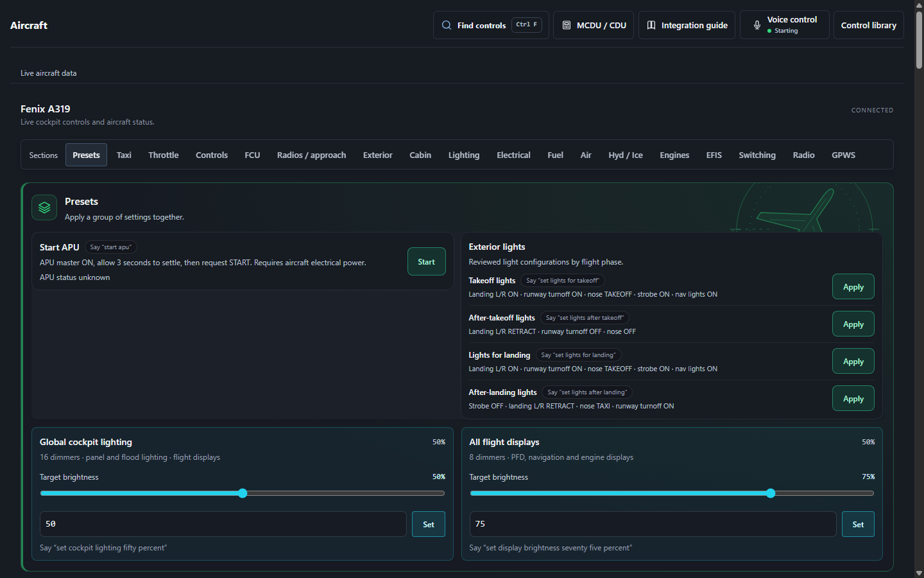
Task: Click the "APU status unknown" text
Action: click(x=74, y=277)
